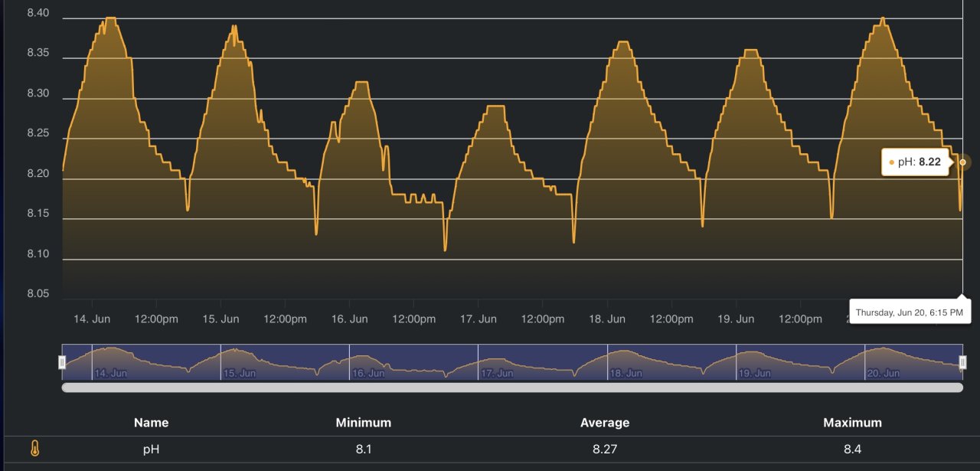Click the 14. Jun label in the navigator

coord(110,374)
